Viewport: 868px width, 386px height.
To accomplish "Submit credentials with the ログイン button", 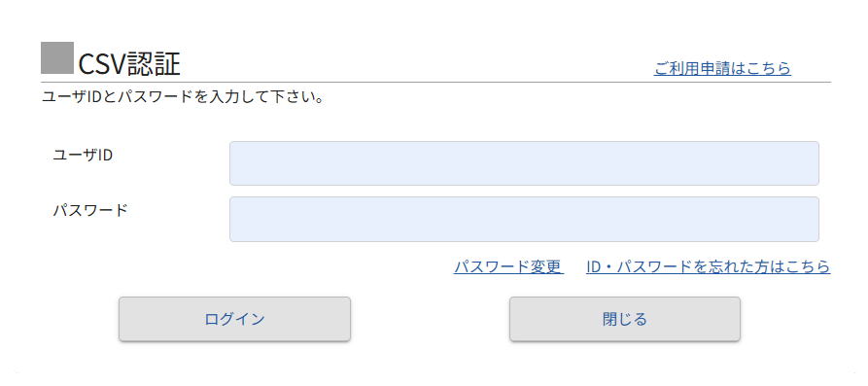I will click(x=234, y=319).
